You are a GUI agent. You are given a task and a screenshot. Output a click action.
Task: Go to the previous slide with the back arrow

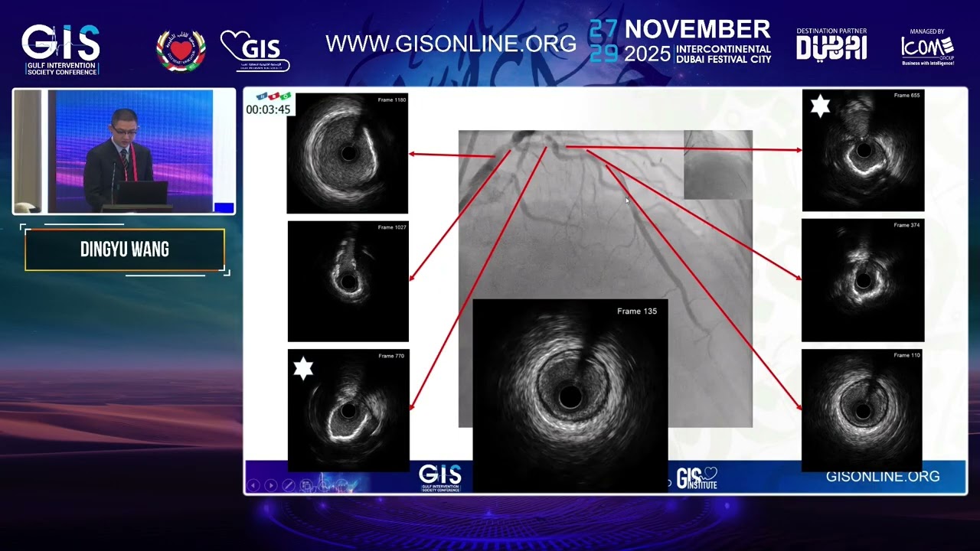254,485
